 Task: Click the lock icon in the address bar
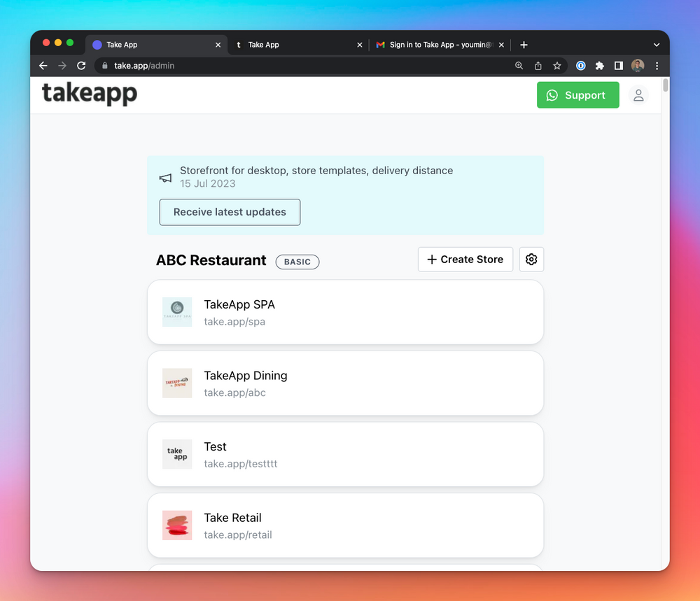(x=105, y=66)
